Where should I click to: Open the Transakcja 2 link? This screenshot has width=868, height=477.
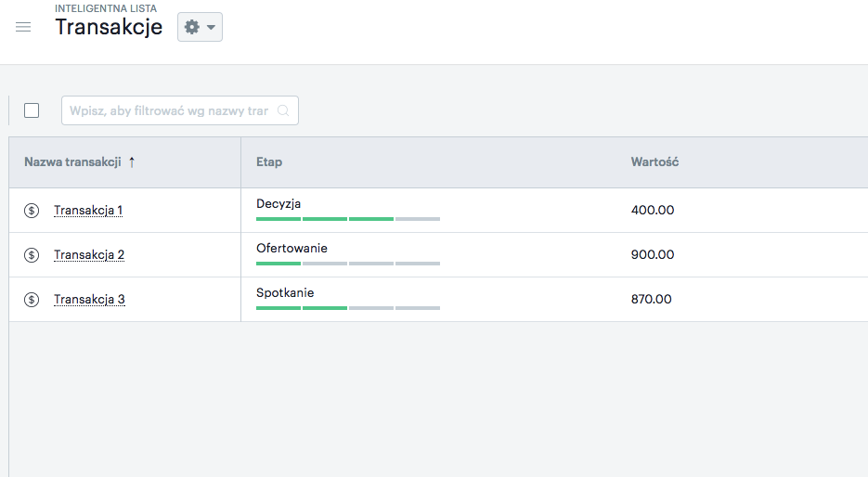pos(89,255)
